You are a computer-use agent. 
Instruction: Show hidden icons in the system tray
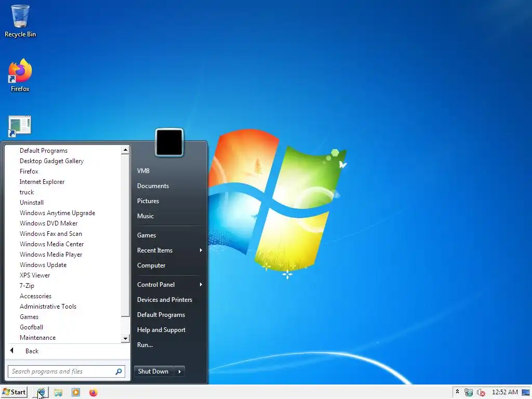(x=457, y=392)
